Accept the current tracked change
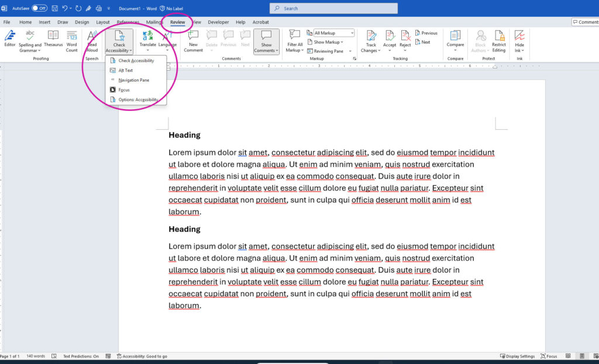This screenshot has height=364, width=599. coord(389,41)
